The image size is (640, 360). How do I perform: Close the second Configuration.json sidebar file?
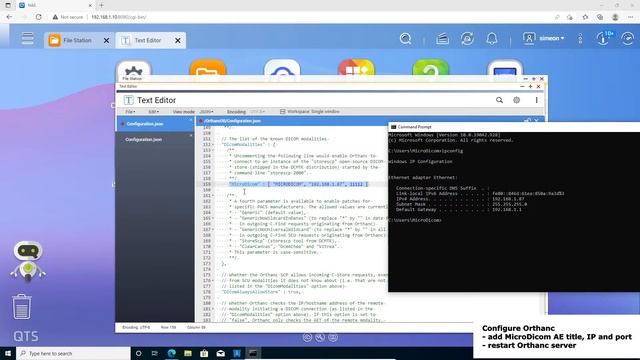click(190, 135)
